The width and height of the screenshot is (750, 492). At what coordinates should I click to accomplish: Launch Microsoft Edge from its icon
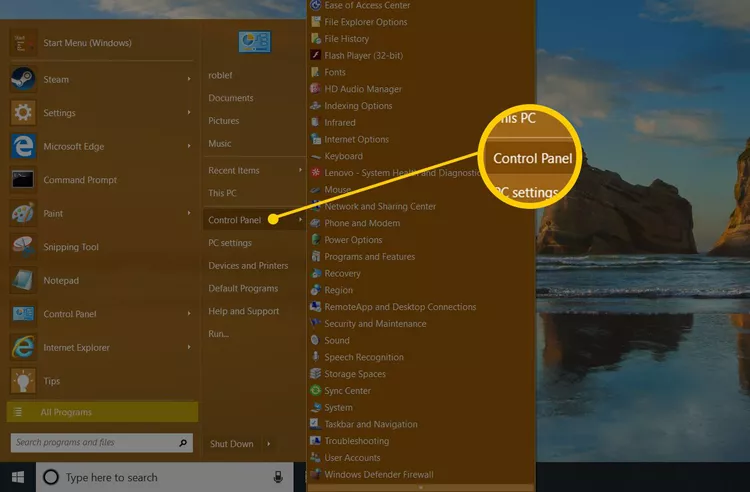(x=23, y=146)
